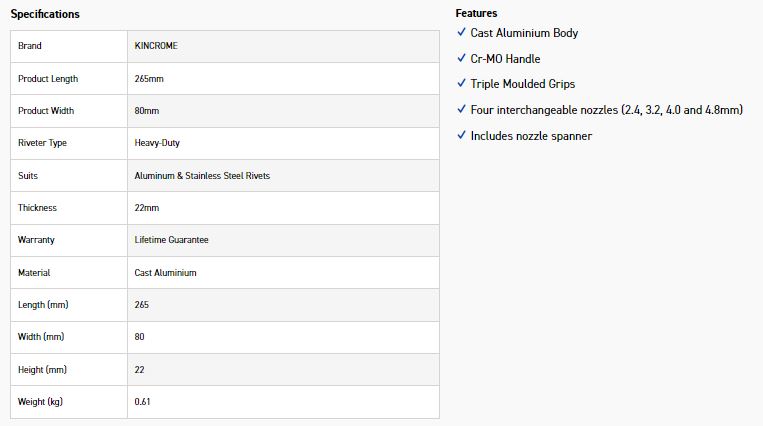The image size is (763, 426).
Task: Click the checkmark next to Cr-MO Handle
Action: (461, 58)
